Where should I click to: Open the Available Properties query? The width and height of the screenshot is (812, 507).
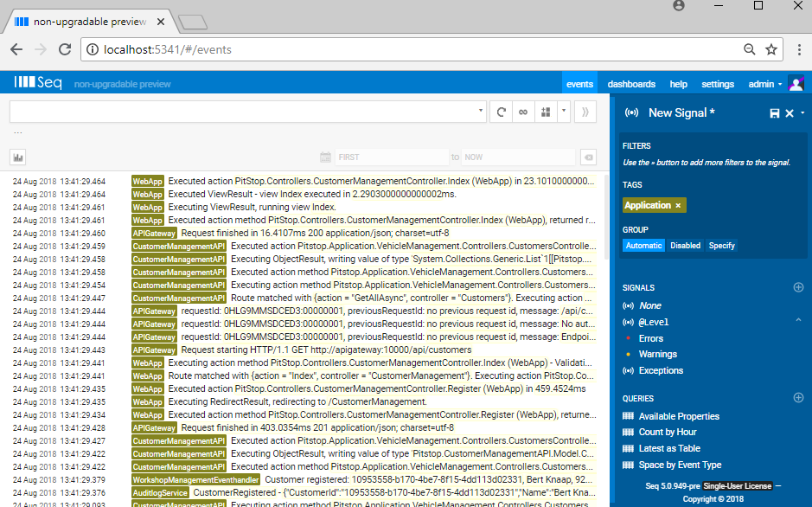(x=679, y=416)
